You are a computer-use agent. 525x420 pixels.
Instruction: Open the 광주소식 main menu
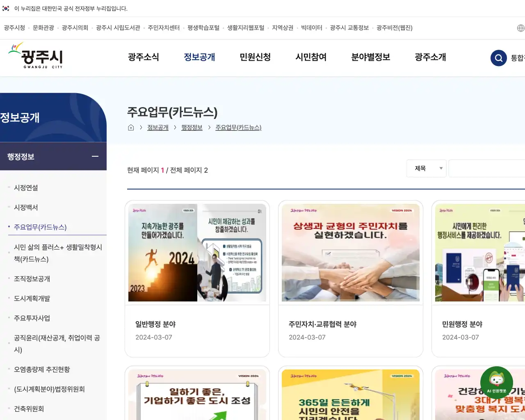(144, 57)
